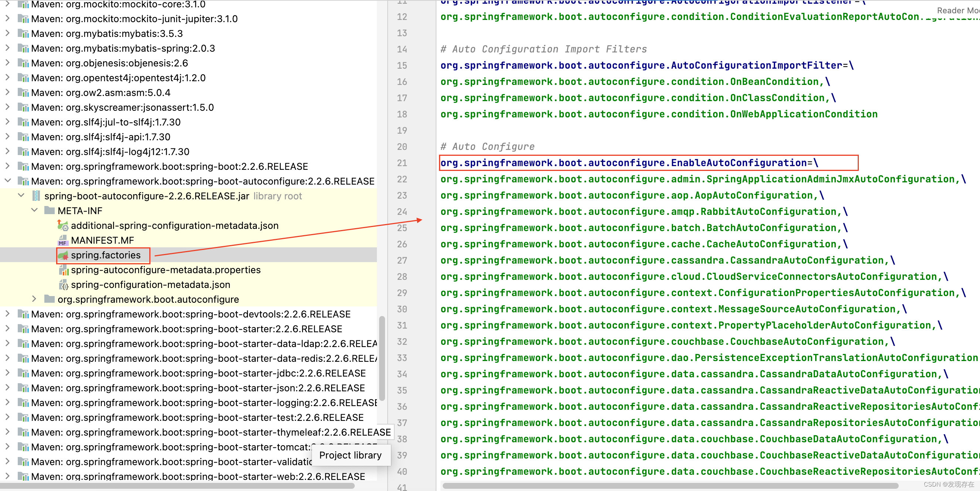Select MANIFEST.MF in the project tree

(x=102, y=241)
